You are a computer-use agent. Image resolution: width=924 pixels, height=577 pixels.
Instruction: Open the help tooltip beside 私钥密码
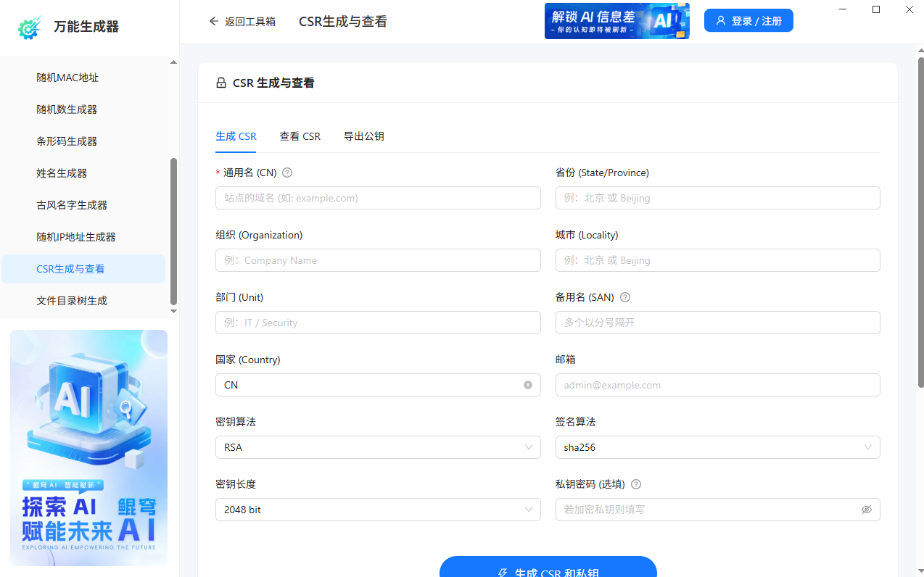(x=636, y=484)
